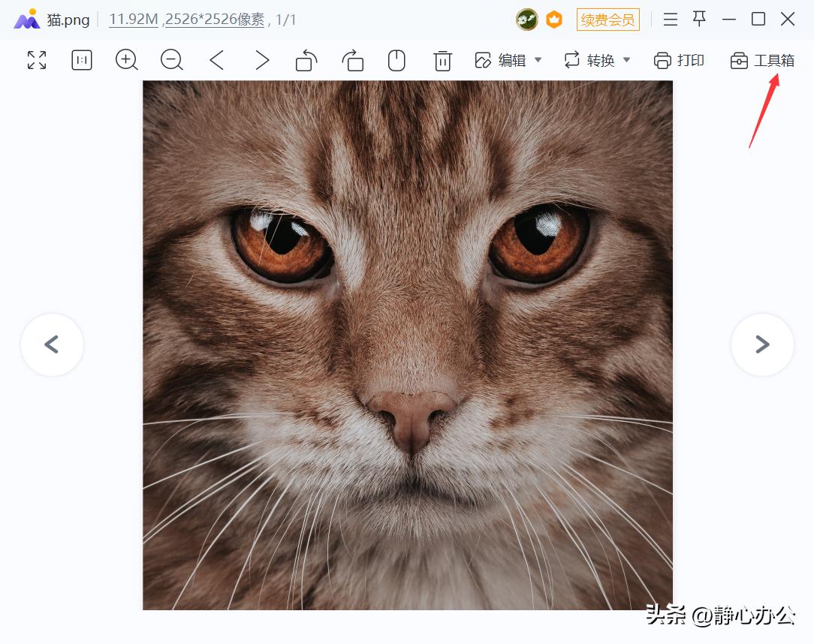Image resolution: width=814 pixels, height=644 pixels.
Task: Rotate the image clockwise
Action: coord(352,60)
